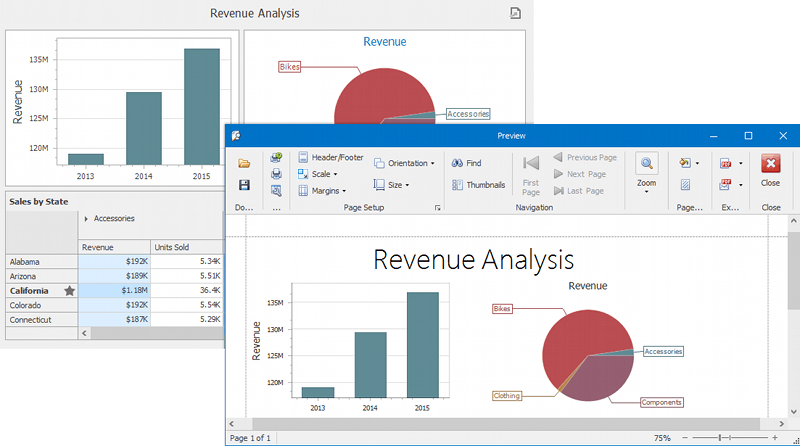Click the 2014 bar in dashboard chart
800x446 pixels.
tap(144, 128)
